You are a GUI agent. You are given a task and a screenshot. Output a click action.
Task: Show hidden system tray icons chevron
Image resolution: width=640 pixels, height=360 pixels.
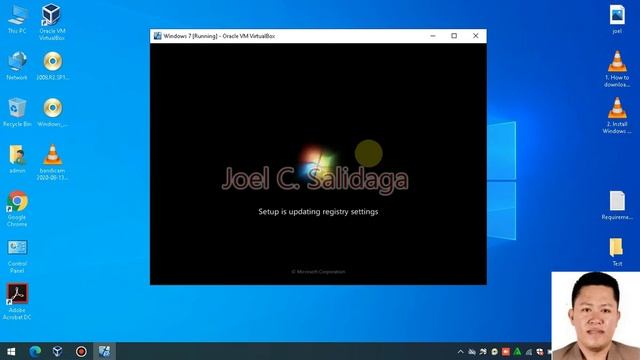tap(460, 351)
